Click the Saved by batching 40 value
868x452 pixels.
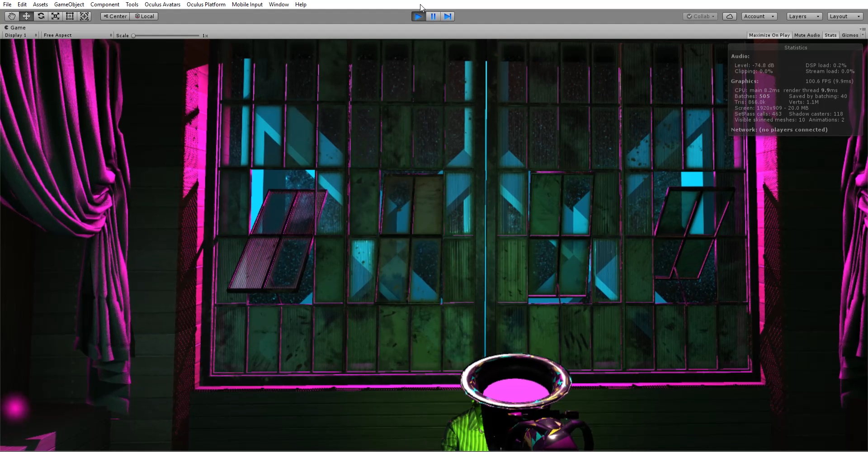pyautogui.click(x=818, y=96)
